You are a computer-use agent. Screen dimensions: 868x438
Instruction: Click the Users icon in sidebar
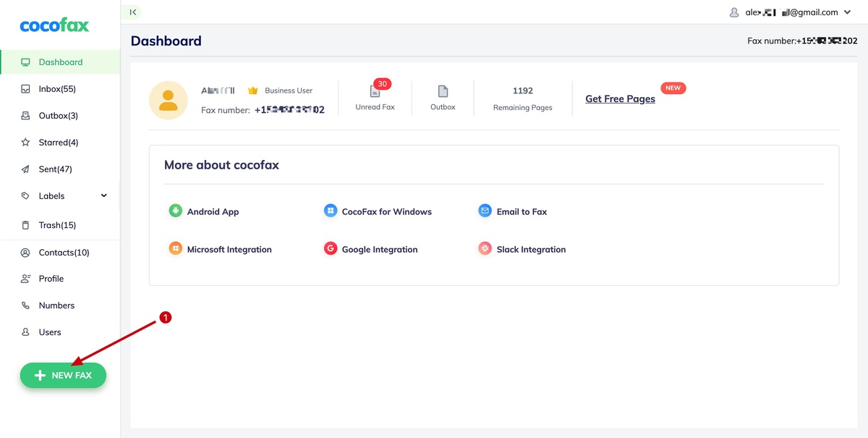coord(25,332)
